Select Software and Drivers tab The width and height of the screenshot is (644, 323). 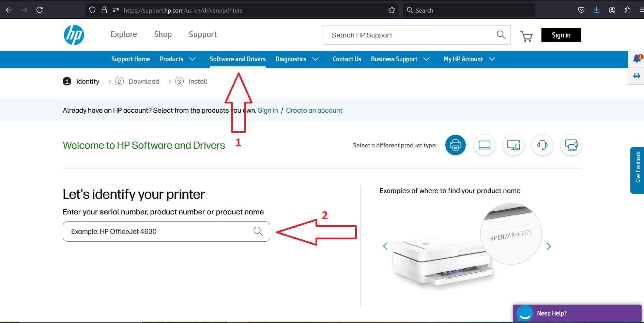pyautogui.click(x=238, y=59)
